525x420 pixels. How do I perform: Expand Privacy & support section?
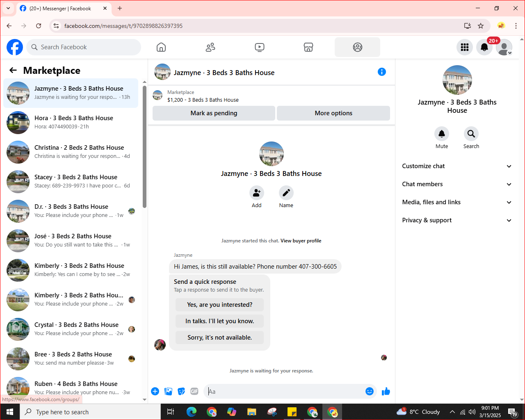click(457, 220)
